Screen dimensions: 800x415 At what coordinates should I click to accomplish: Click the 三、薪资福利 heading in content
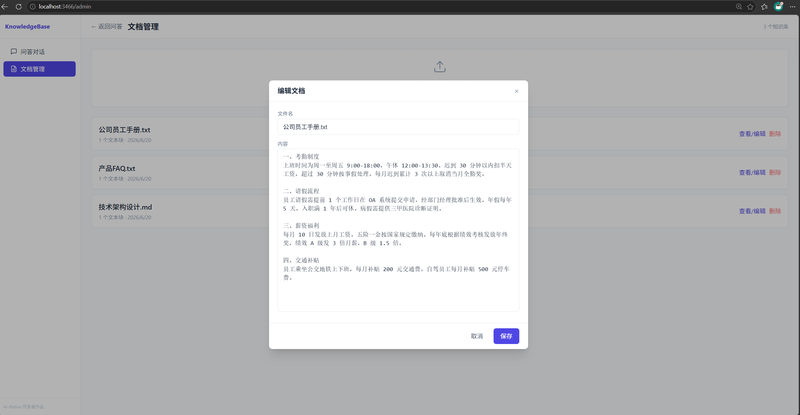[x=301, y=226]
